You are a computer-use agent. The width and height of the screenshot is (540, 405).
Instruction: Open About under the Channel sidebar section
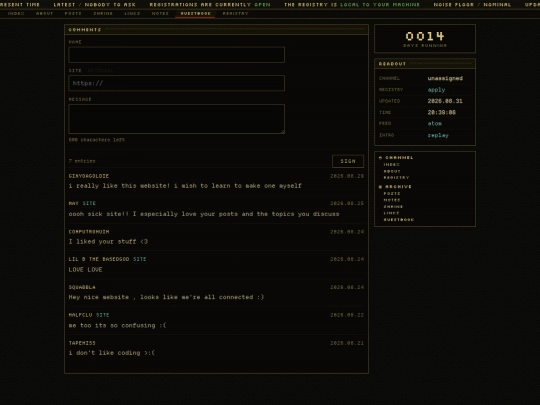tap(392, 171)
